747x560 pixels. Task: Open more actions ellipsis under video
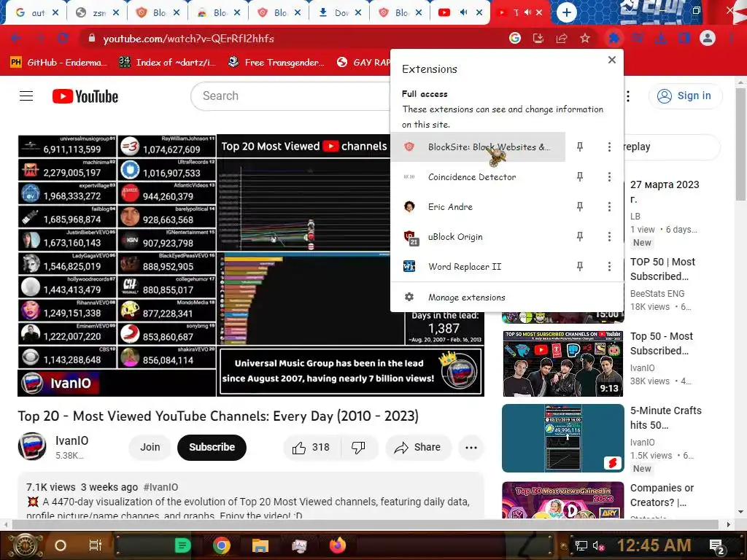tap(471, 447)
